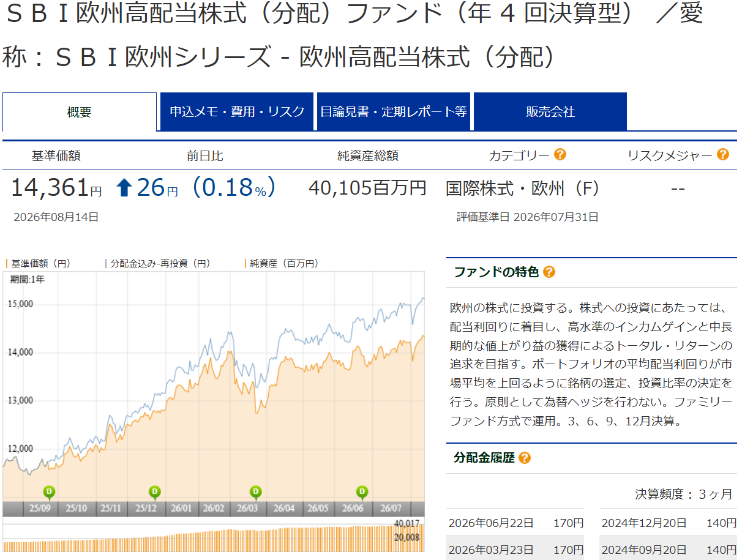Select the 販売会社 tab
Screen dimensions: 753x560
coord(550,112)
